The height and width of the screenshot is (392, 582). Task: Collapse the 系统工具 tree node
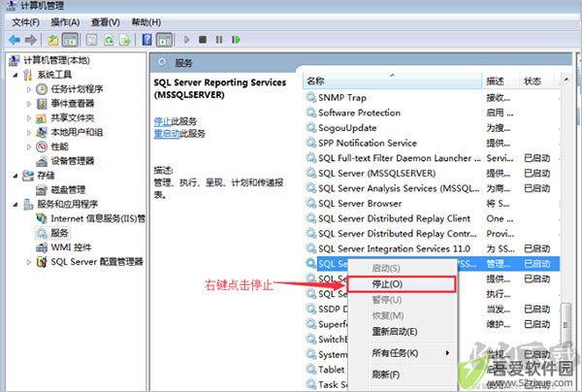(x=16, y=75)
